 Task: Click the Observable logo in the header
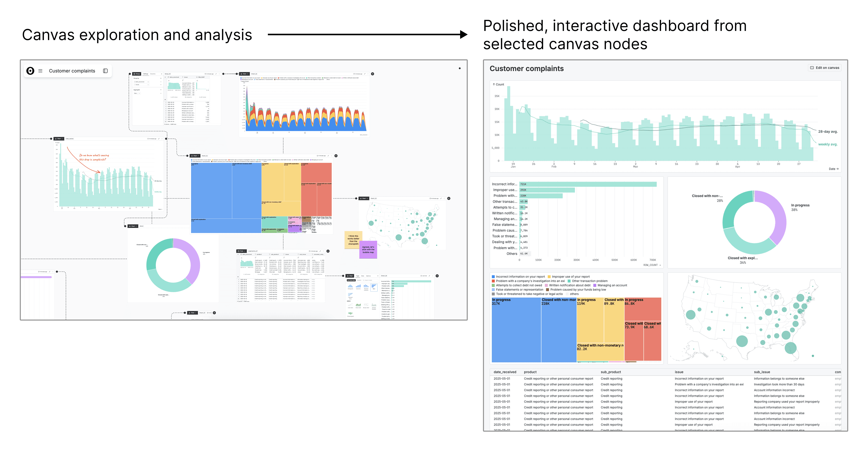pyautogui.click(x=30, y=71)
